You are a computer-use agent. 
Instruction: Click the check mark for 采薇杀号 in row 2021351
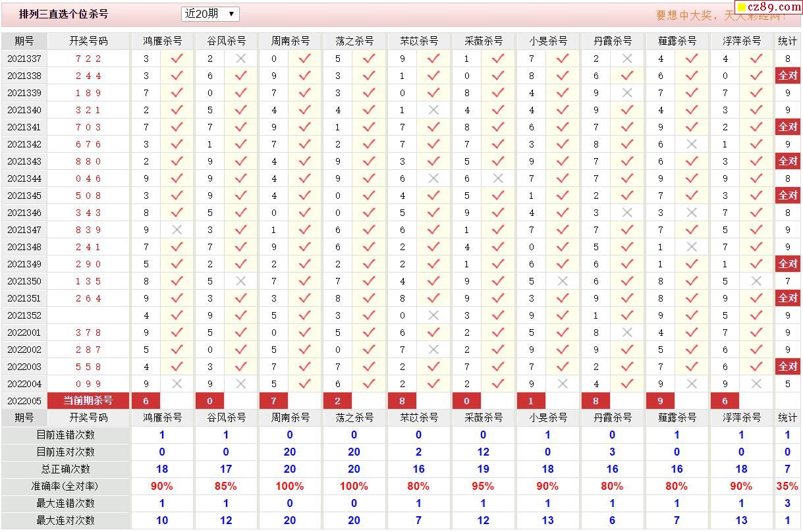click(498, 298)
